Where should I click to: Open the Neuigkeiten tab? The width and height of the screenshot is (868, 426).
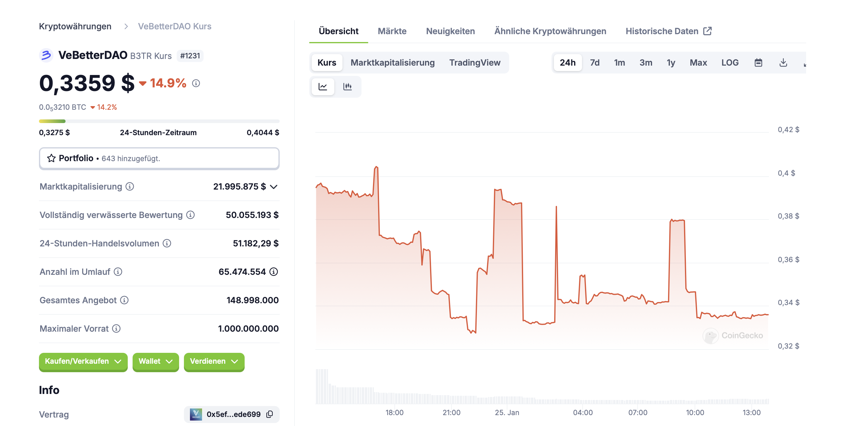pyautogui.click(x=451, y=31)
